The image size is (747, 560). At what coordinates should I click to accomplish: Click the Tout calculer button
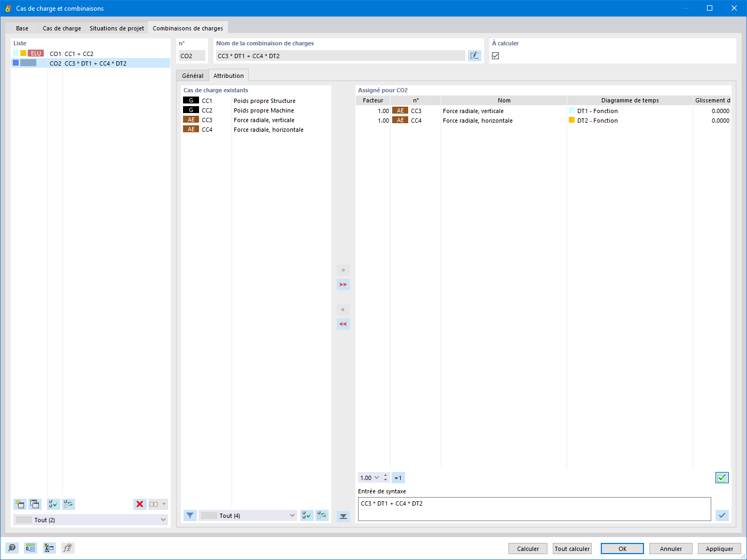[x=572, y=549]
